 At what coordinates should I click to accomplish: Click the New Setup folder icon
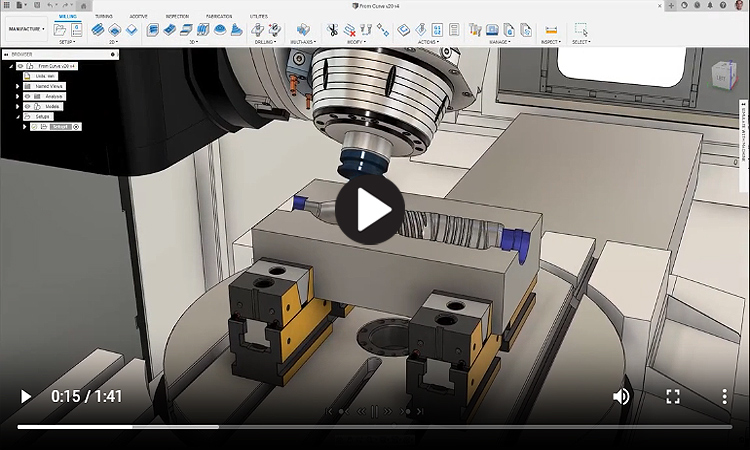click(60, 30)
